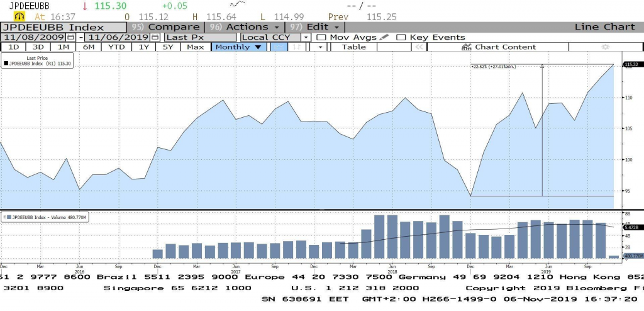Select the line chart type icon
This screenshot has height=311, width=644.
click(x=280, y=47)
